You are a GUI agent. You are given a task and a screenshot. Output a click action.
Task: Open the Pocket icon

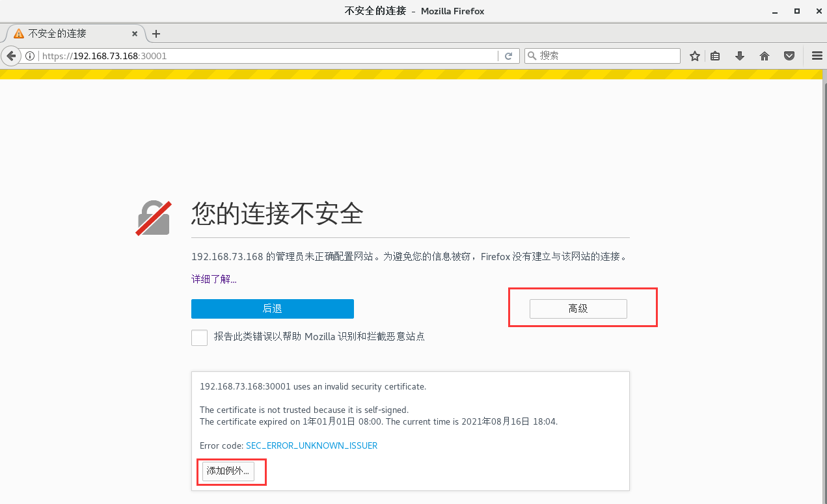pos(789,56)
